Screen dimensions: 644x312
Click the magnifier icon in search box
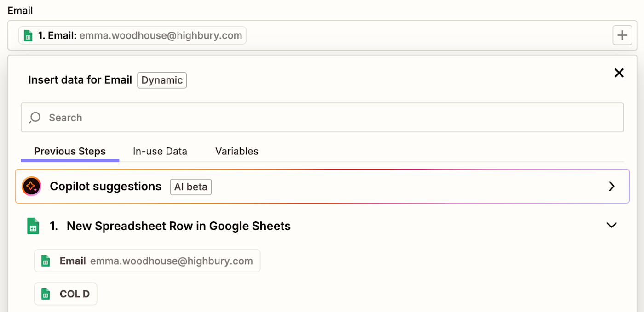35,118
